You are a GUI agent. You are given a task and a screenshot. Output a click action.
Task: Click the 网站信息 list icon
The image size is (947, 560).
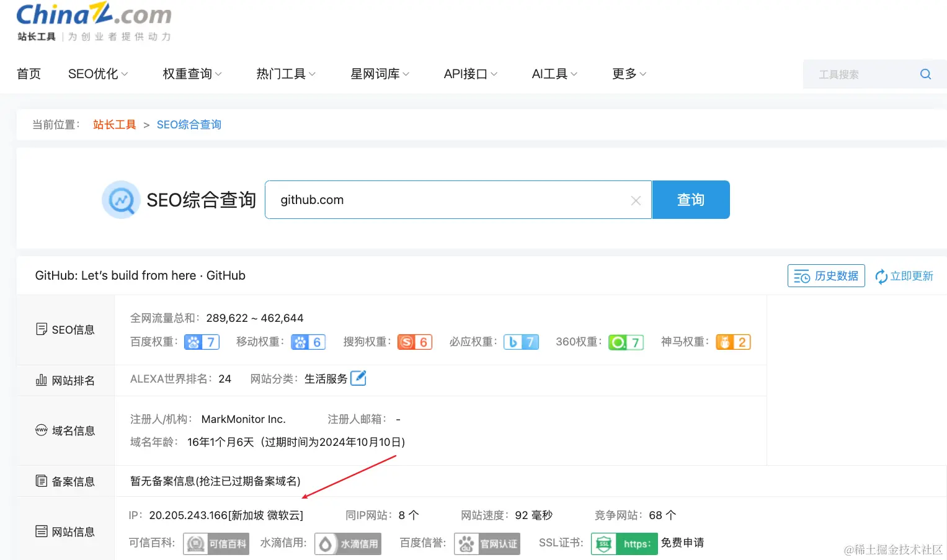(42, 531)
